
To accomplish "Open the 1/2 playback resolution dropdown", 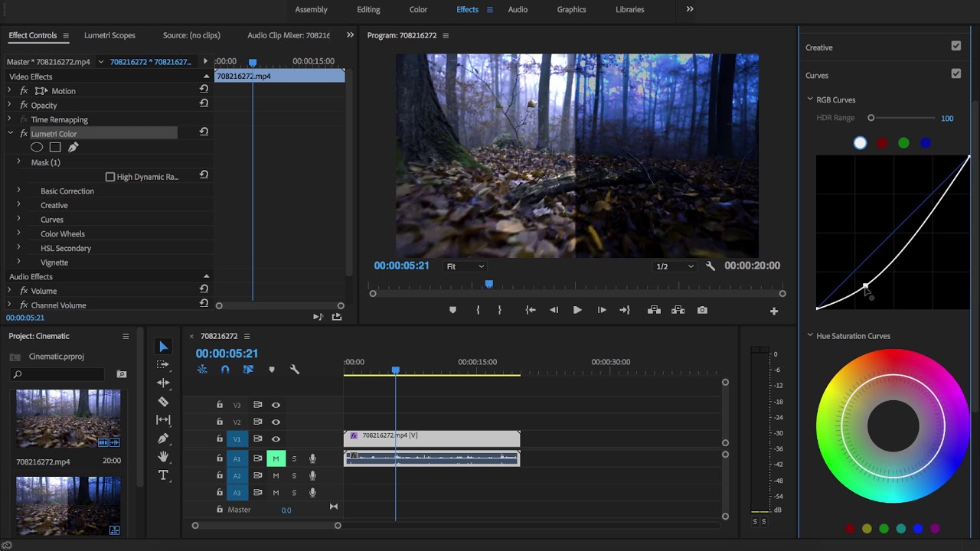I will tap(675, 266).
